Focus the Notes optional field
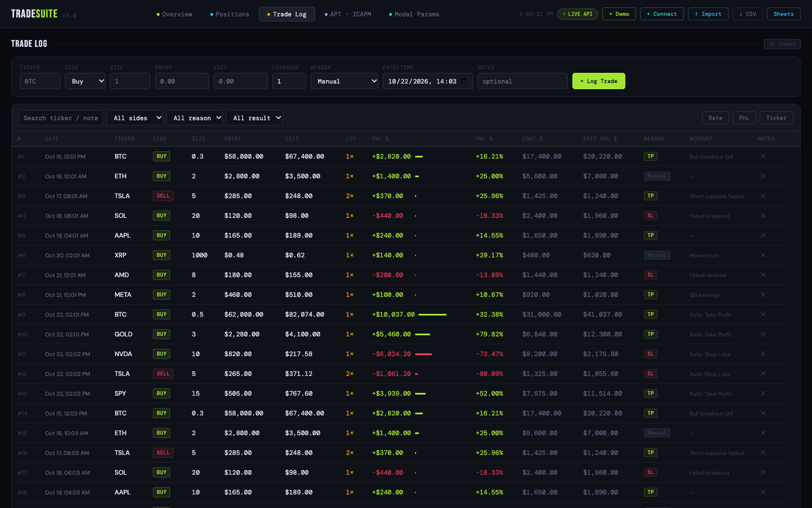The height and width of the screenshot is (508, 812). click(x=523, y=81)
